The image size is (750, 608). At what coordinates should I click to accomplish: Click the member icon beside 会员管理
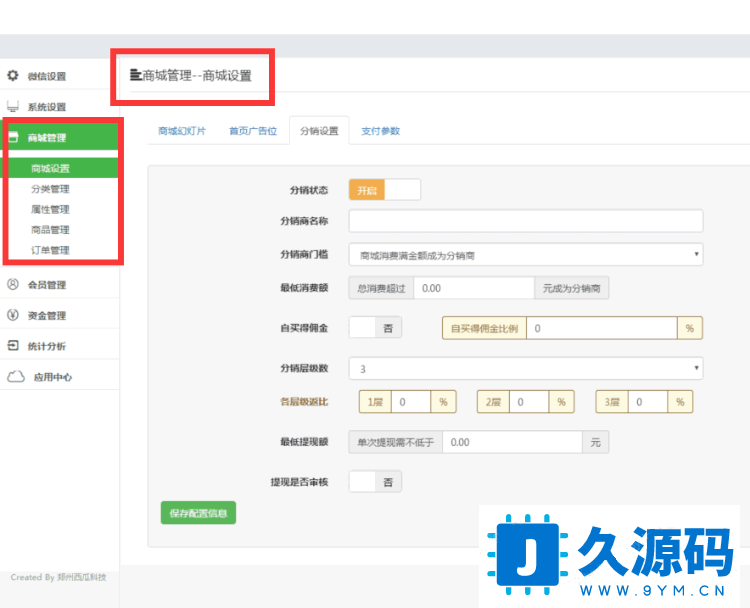pos(13,285)
